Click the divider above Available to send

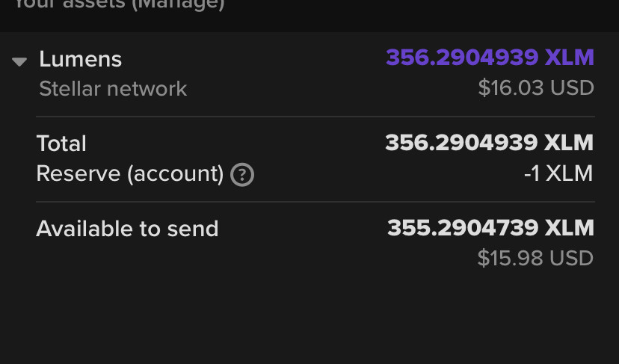click(315, 202)
